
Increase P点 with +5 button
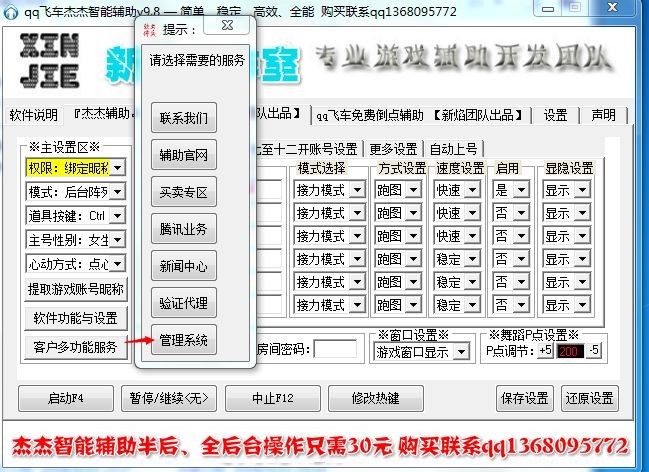click(546, 351)
